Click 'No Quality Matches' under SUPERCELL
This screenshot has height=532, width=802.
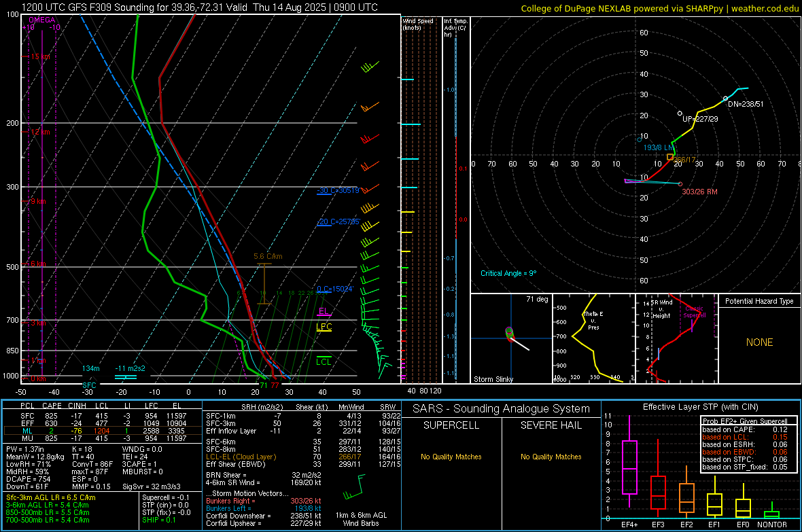(x=451, y=457)
